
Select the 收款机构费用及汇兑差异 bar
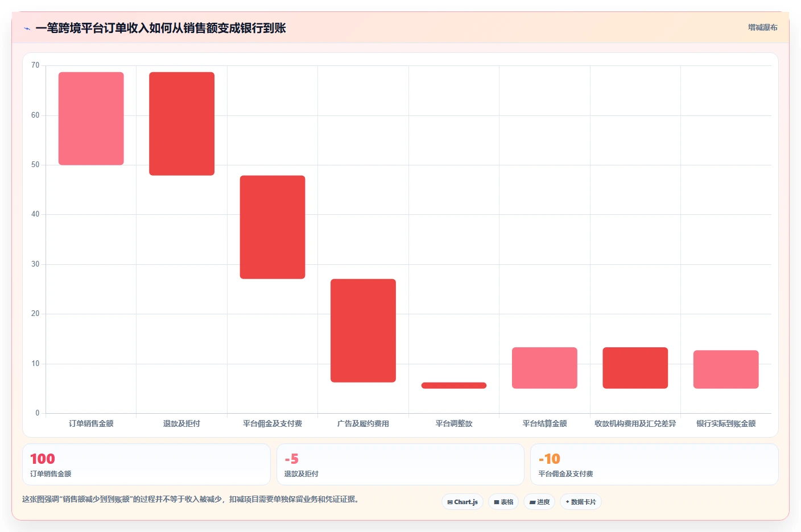(x=635, y=368)
